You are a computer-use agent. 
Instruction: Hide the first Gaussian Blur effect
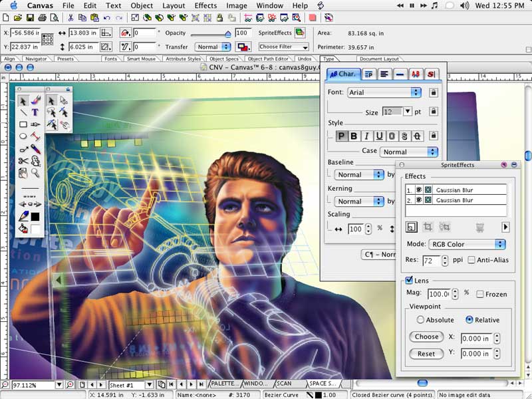click(418, 190)
